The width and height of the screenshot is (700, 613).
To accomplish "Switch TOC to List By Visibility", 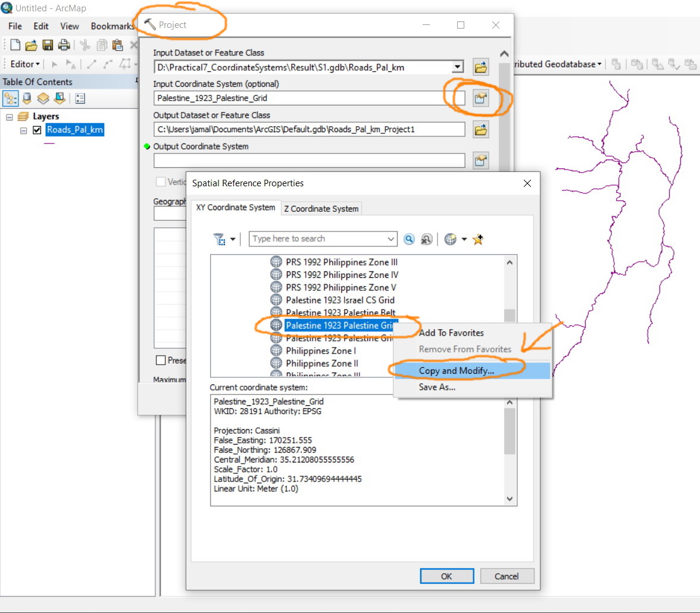I will (x=43, y=98).
